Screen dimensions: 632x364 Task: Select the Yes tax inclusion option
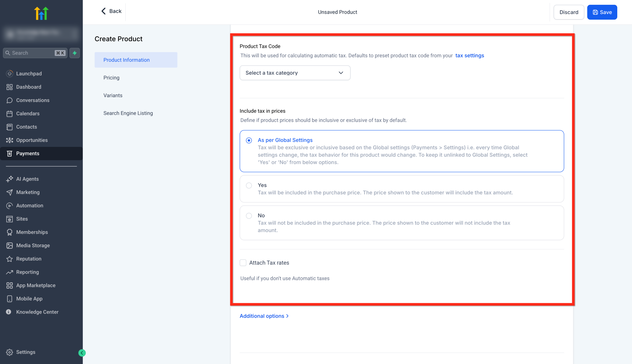[x=249, y=185]
